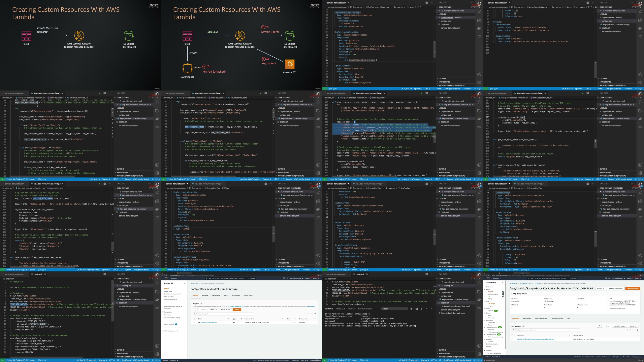
Task: Open the Properties tab of the S3 bucket
Action: click(205, 296)
